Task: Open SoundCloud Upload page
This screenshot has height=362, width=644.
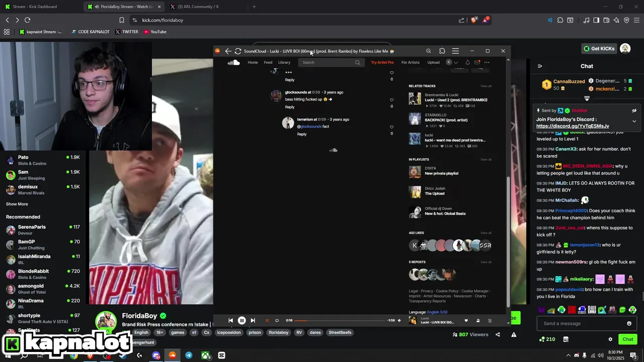Action: (433, 62)
